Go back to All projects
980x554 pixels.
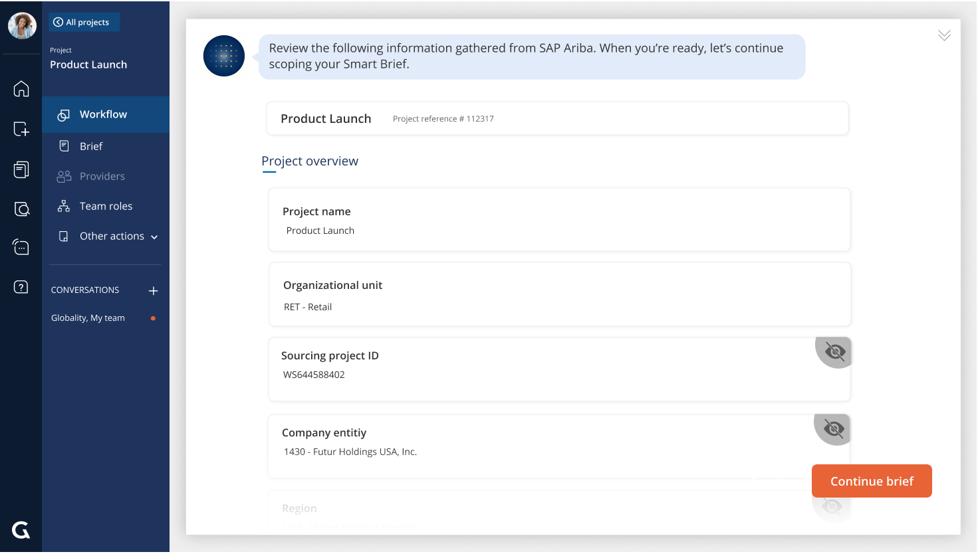coord(84,22)
